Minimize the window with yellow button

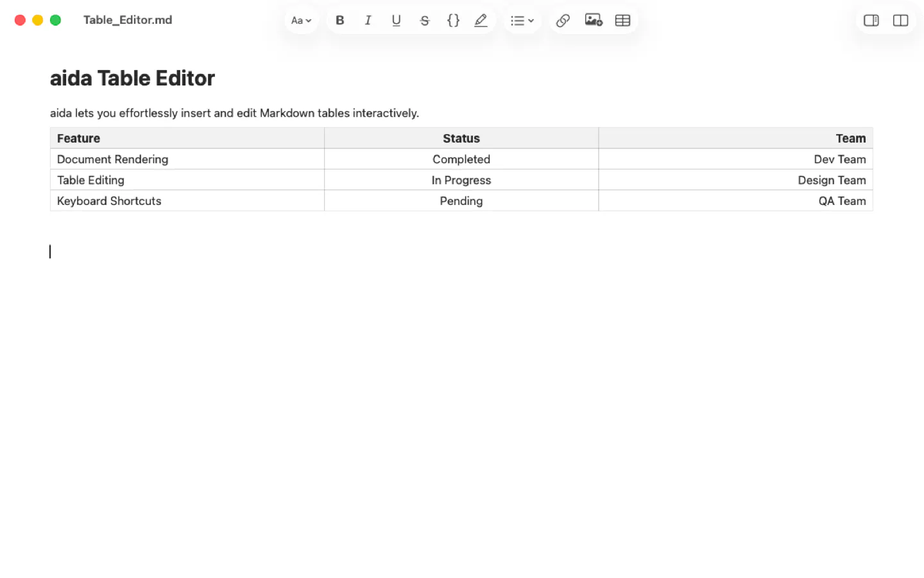38,20
